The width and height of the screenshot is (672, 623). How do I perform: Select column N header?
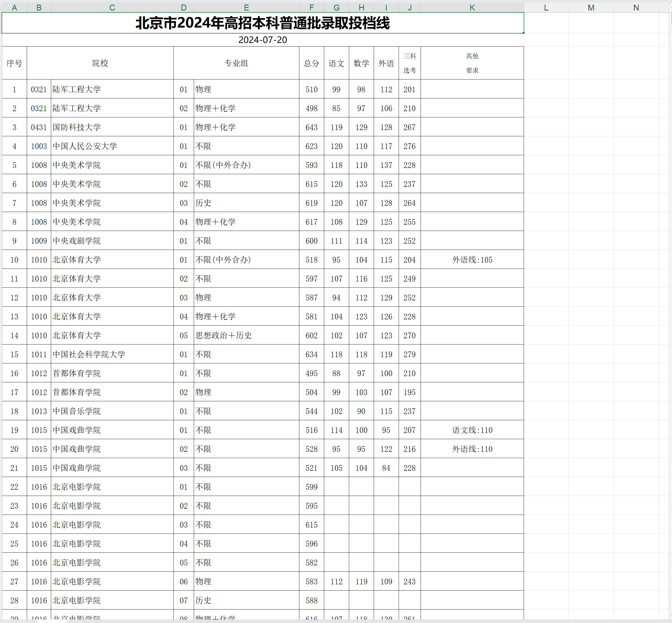636,7
